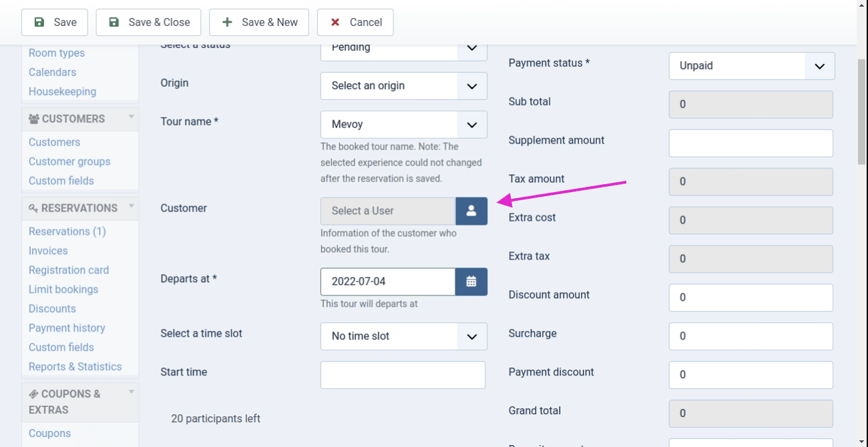Open the time slot dropdown
868x447 pixels.
pyautogui.click(x=404, y=336)
